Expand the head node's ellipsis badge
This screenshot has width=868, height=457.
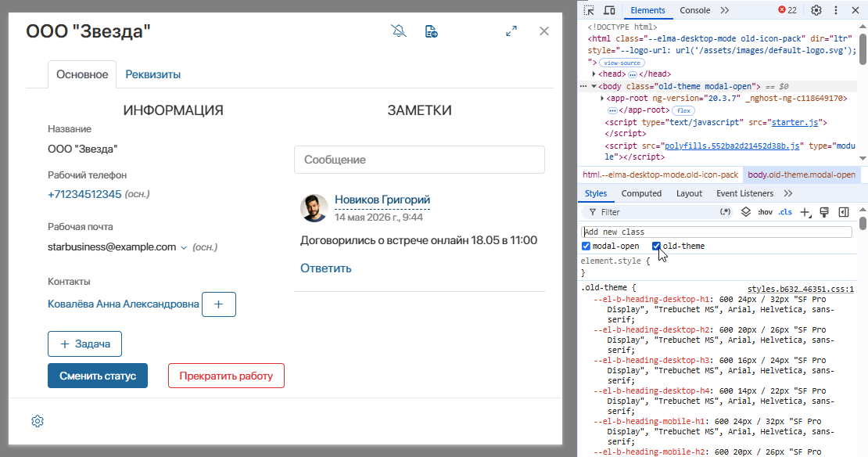633,74
